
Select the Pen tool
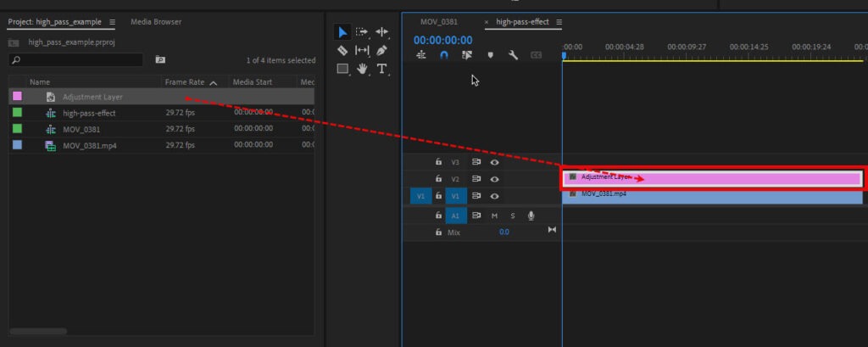(x=382, y=51)
